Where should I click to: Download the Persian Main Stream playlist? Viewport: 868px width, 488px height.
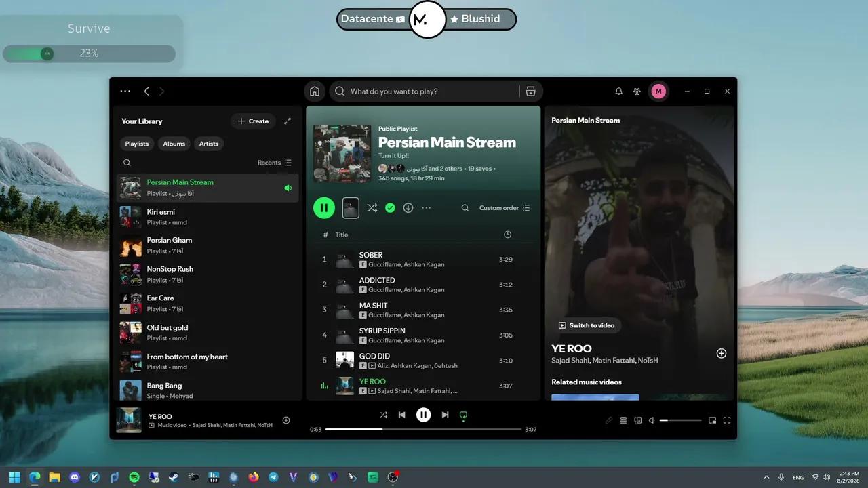[408, 208]
